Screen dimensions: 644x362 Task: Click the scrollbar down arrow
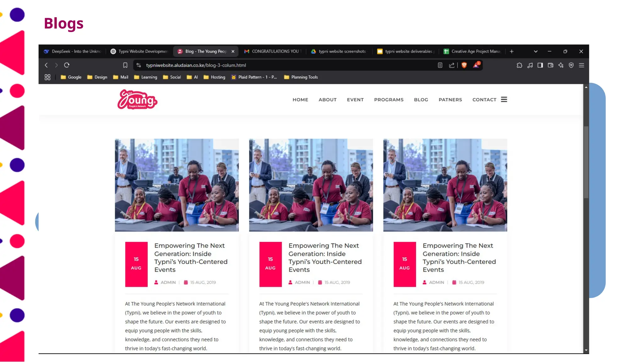point(586,350)
